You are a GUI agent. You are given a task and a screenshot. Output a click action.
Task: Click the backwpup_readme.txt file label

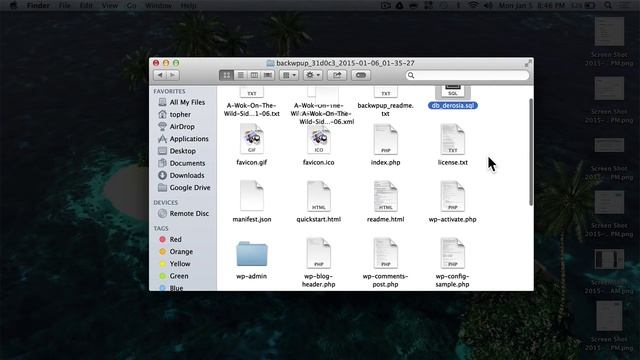click(385, 109)
